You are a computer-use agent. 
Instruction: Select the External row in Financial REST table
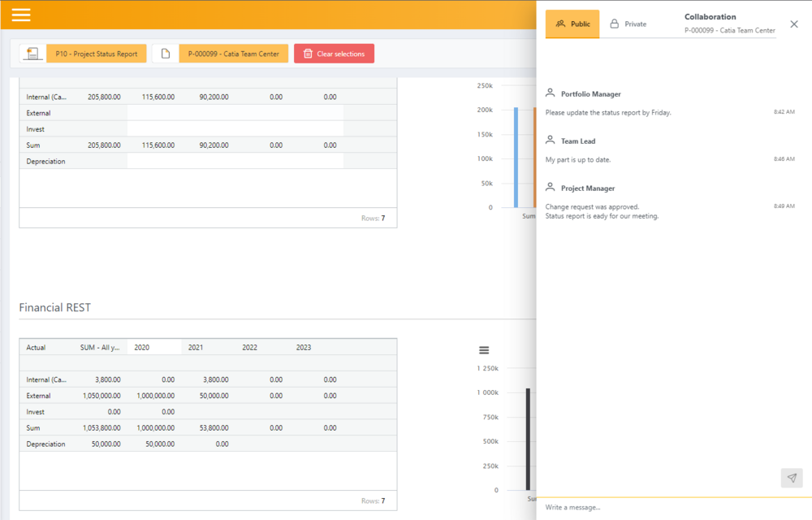38,396
